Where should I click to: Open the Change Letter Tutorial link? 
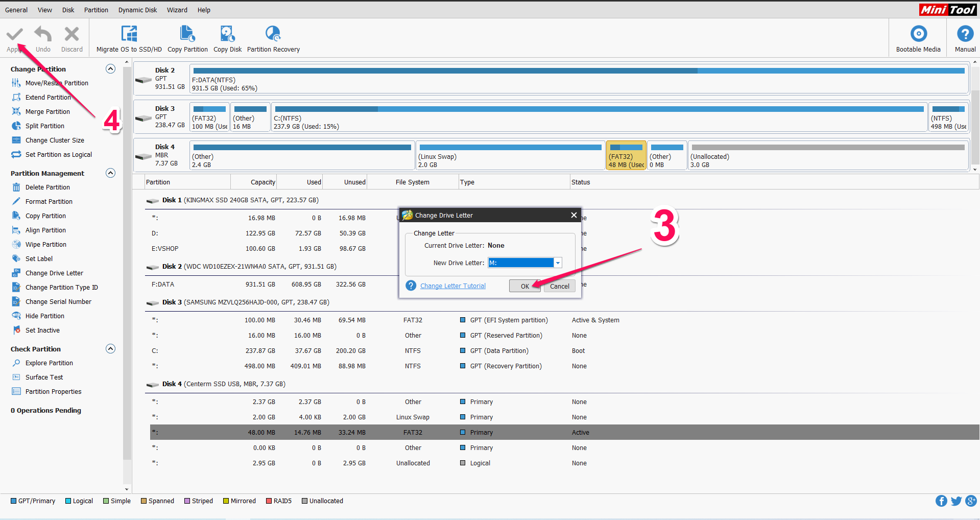click(452, 286)
